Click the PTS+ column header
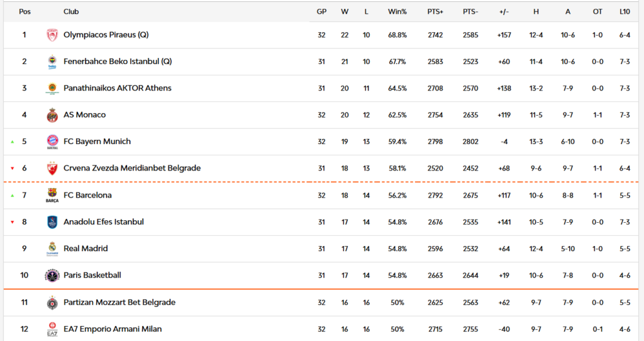This screenshot has width=644, height=341. point(435,11)
